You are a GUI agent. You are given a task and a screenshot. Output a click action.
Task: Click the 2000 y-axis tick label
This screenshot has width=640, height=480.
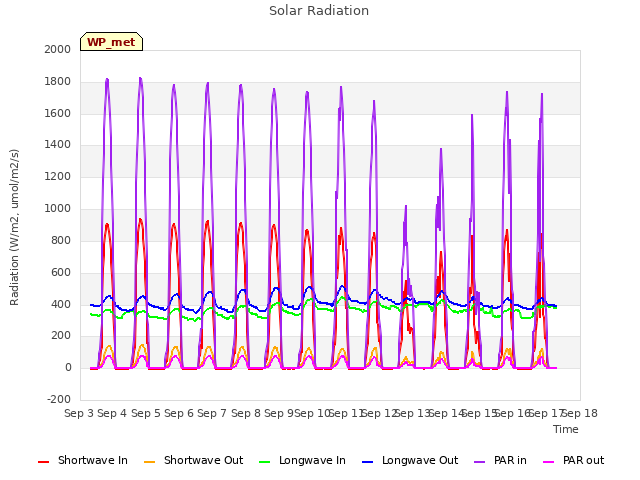[x=58, y=49]
